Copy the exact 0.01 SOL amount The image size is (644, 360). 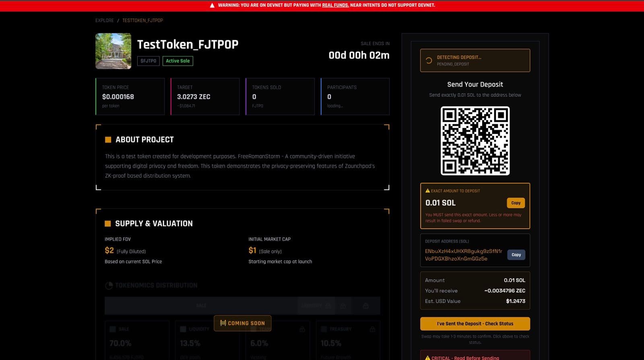pos(516,203)
